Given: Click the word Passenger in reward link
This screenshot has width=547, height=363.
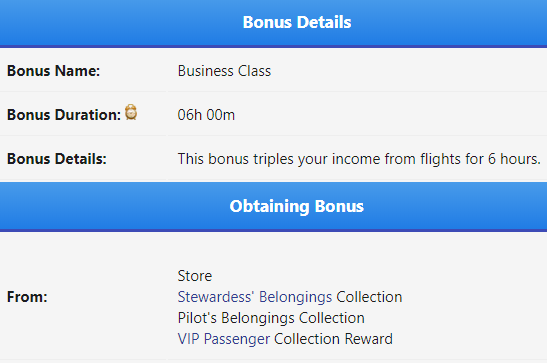Looking at the screenshot, I should point(237,339).
